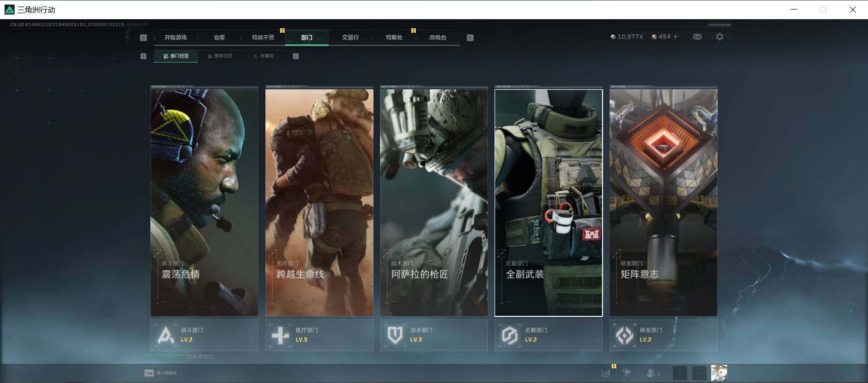The height and width of the screenshot is (383, 868).
Task: Click the 三角洲行动 window title
Action: coord(36,10)
